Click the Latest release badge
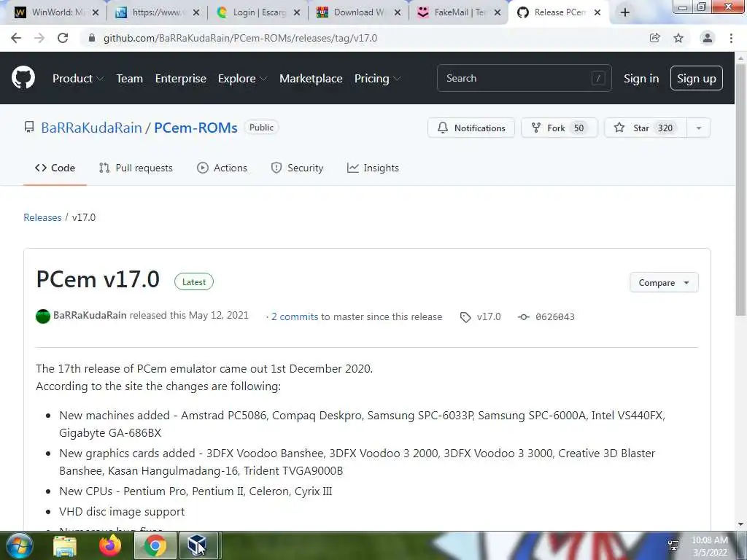 [x=194, y=282]
